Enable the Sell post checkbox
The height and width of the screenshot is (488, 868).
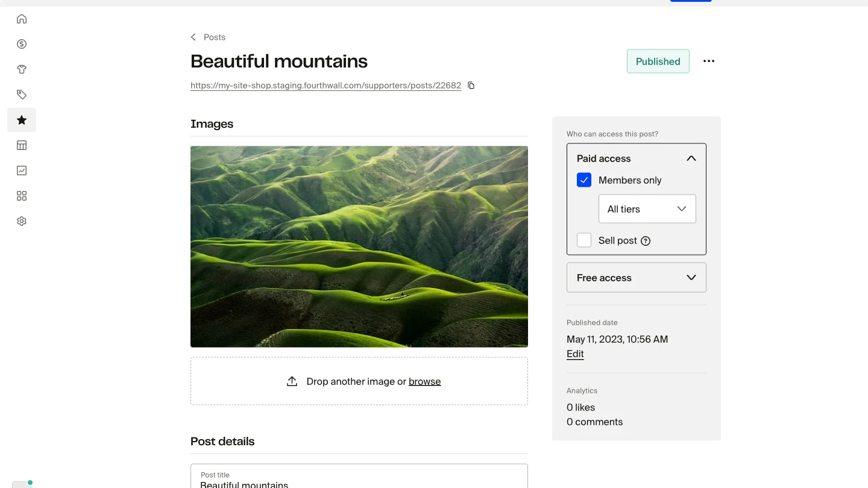584,240
